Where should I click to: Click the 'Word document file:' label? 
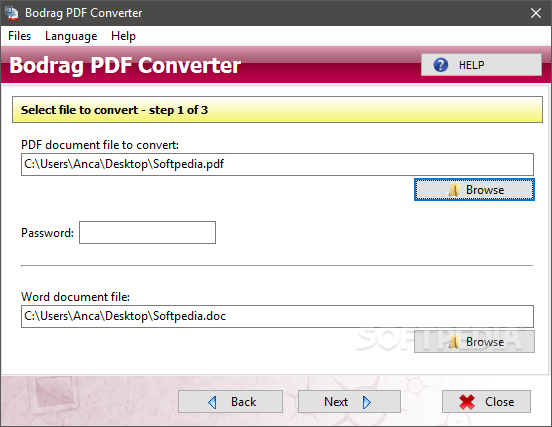click(x=75, y=297)
